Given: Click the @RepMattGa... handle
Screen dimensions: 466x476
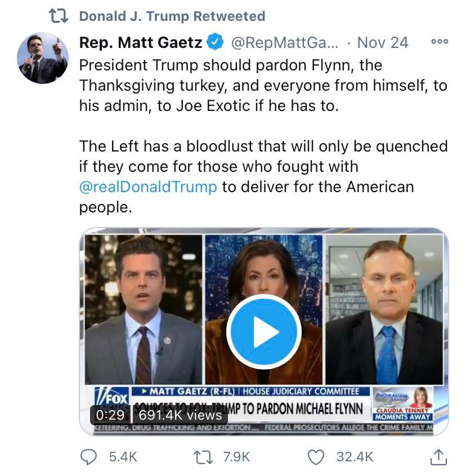Looking at the screenshot, I should pos(286,42).
